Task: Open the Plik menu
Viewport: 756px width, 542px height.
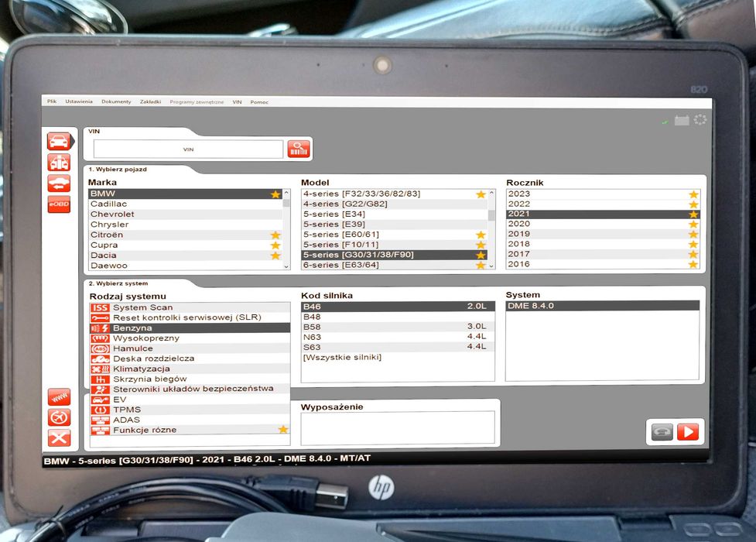Action: [x=52, y=101]
